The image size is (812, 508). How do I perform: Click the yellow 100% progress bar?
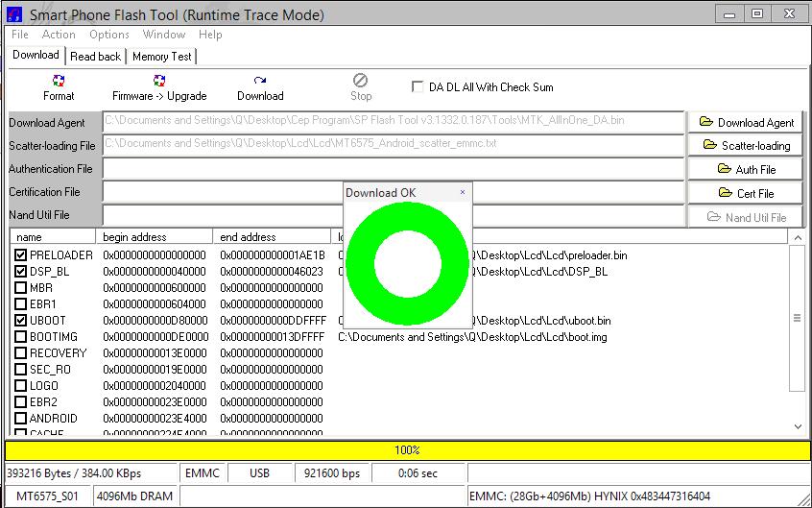tap(406, 449)
